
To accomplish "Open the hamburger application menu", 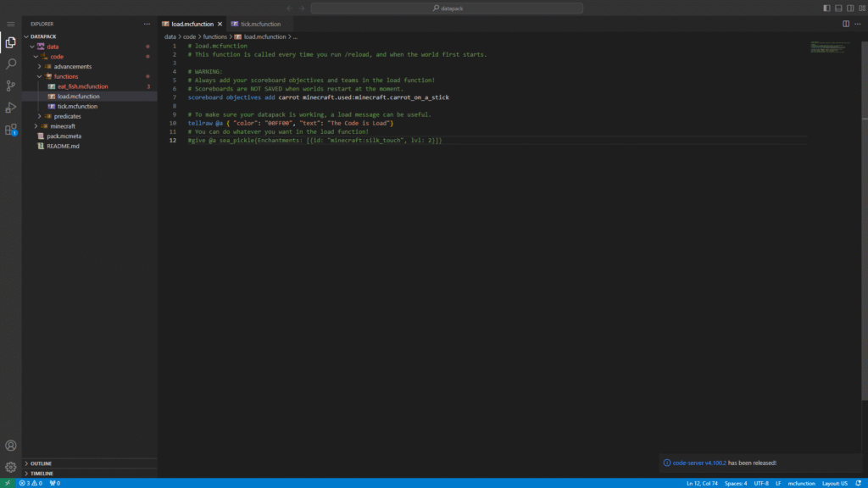I will coord(10,25).
